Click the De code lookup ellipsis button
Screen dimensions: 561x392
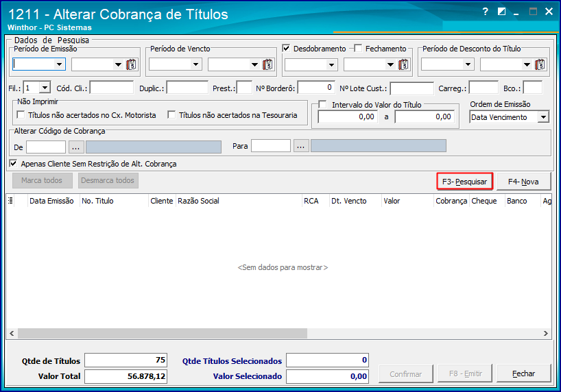[76, 147]
